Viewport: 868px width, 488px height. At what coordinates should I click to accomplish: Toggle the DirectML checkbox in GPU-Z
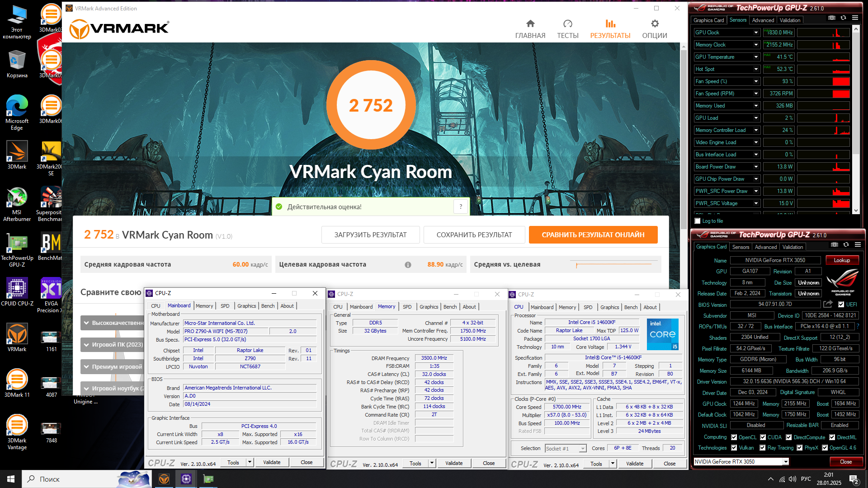[832, 437]
